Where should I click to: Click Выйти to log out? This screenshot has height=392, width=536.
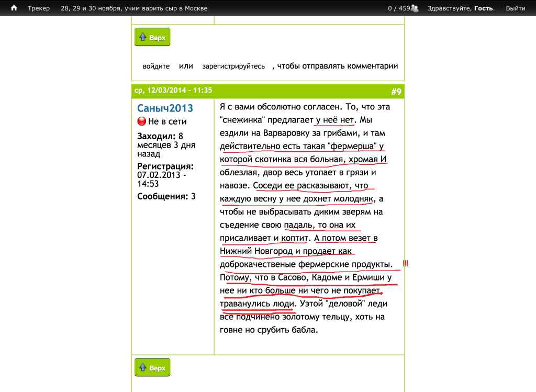[516, 8]
